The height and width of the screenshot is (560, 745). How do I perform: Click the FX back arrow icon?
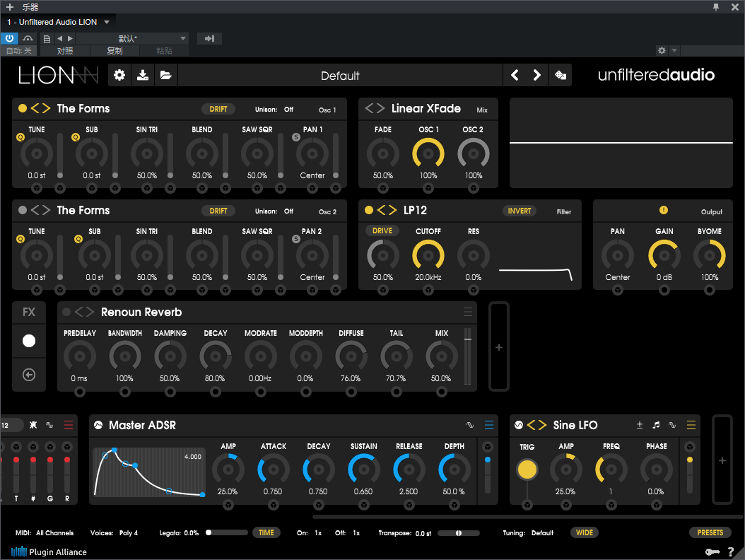(29, 375)
